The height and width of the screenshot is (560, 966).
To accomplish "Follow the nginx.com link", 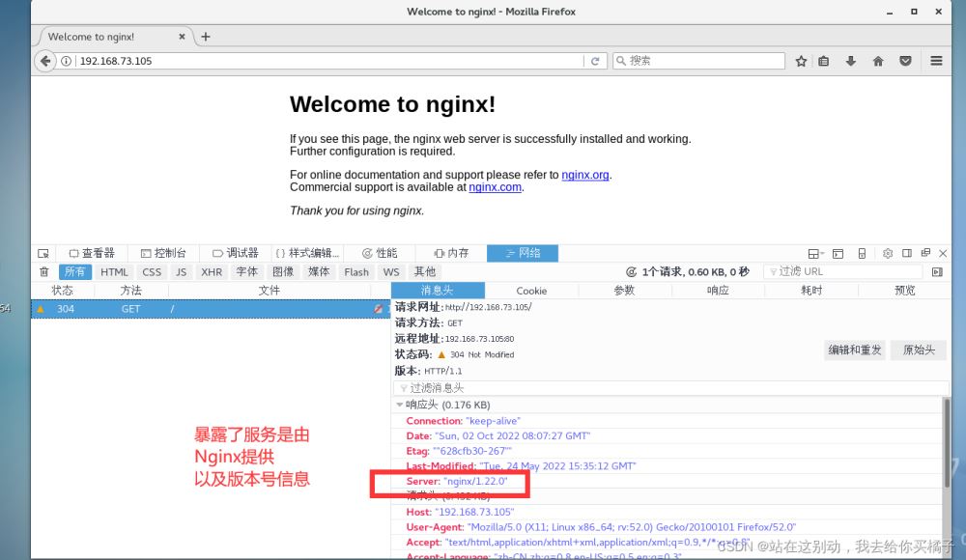I will (496, 187).
